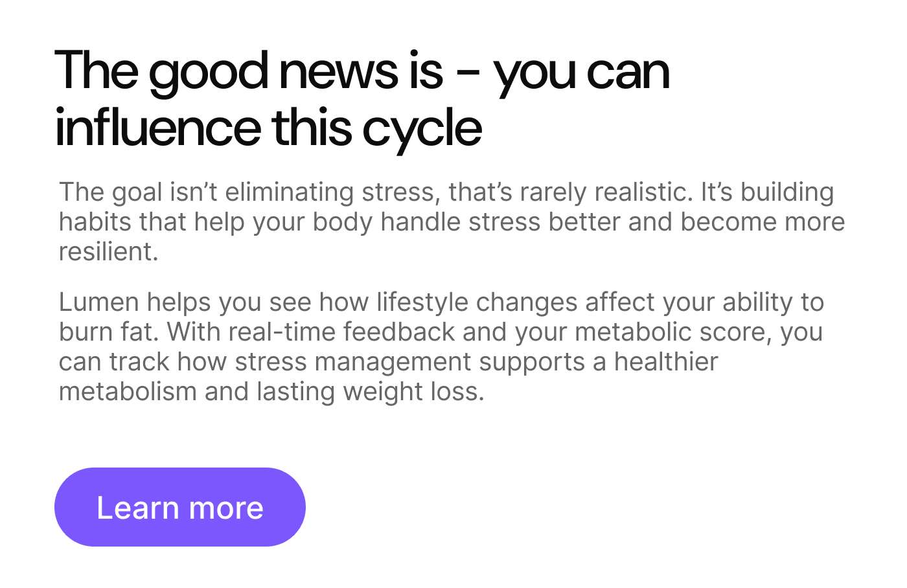
Task: Click the Learn more button
Action: [x=179, y=508]
